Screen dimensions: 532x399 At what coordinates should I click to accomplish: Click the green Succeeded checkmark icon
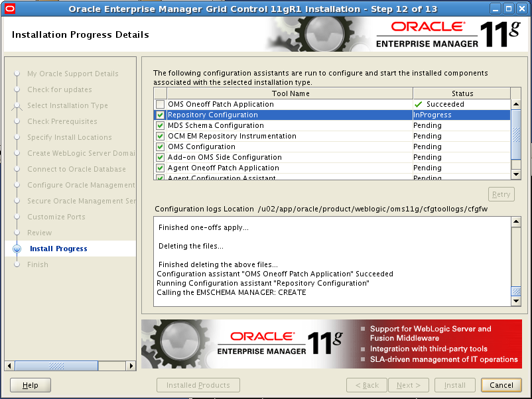[x=419, y=105]
